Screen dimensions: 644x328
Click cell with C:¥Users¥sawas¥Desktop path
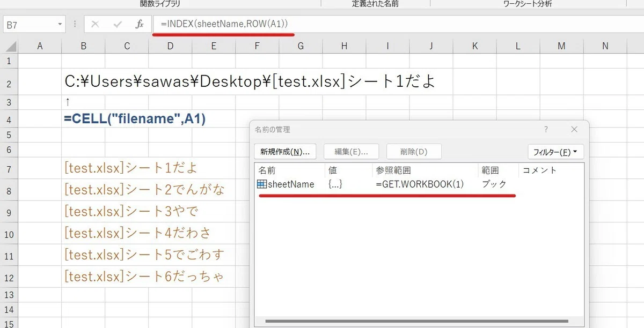pyautogui.click(x=250, y=81)
